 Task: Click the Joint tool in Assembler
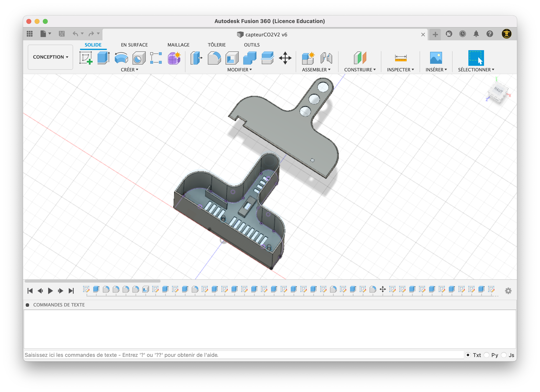click(326, 58)
